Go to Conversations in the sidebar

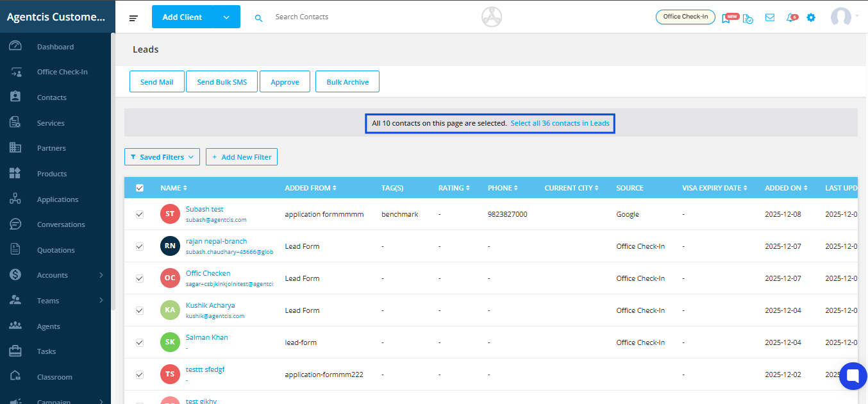[60, 224]
